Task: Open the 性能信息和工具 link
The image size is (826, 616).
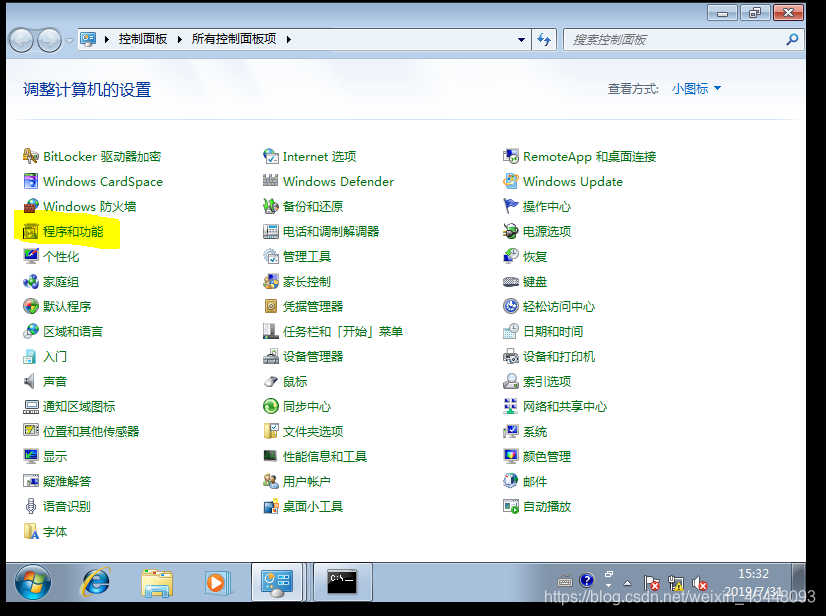Action: click(x=325, y=456)
